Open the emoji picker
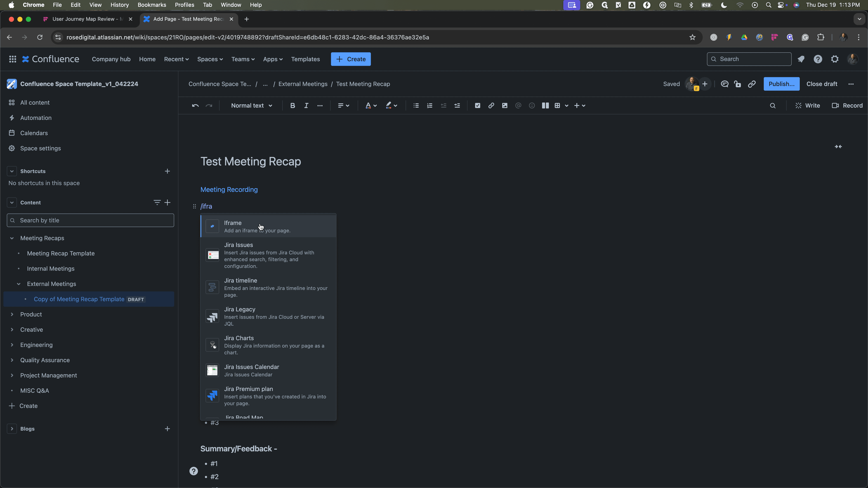 532,106
